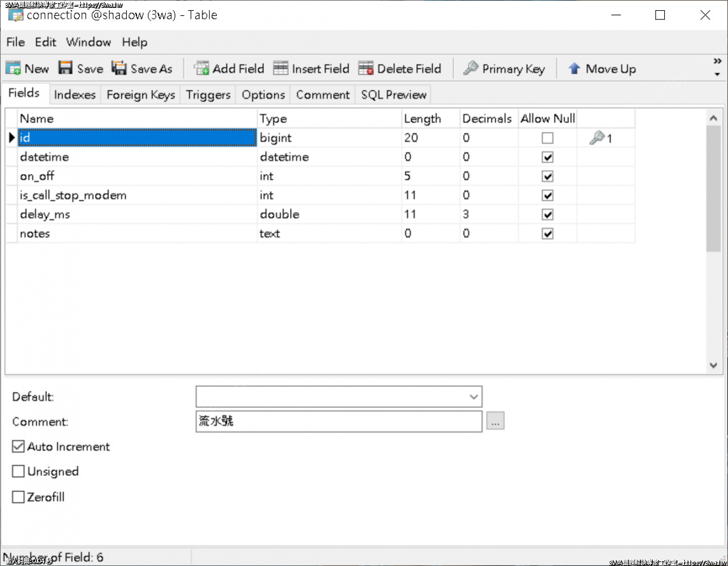Expand the toolbar overflow chevron
This screenshot has height=566, width=728.
717,61
